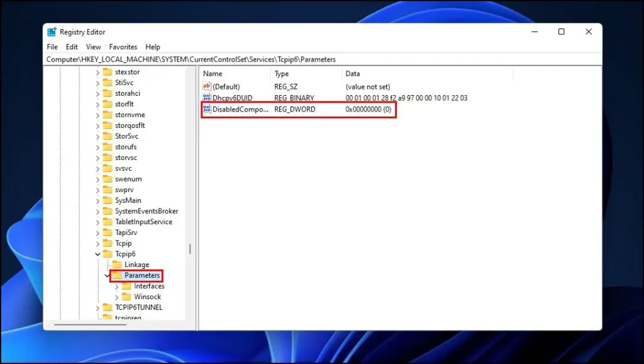The width and height of the screenshot is (644, 364).
Task: Click the TapiSrv folder icon
Action: (x=108, y=232)
